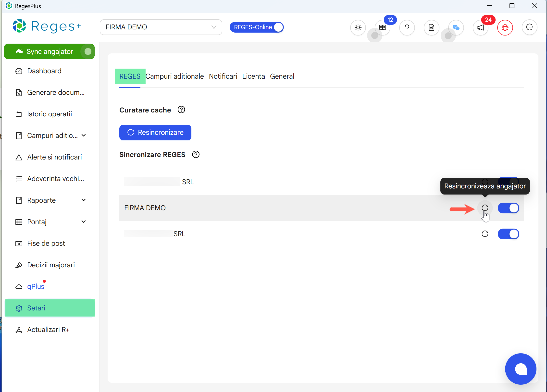Report a bug using the red bug icon

505,27
